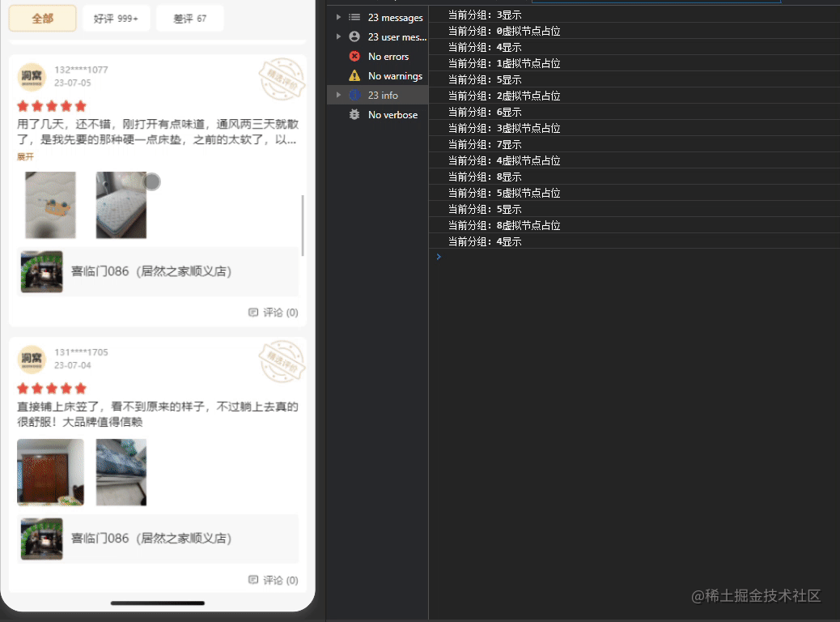Expand the "23 user messages" group
Viewport: 840px width, 622px height.
click(x=338, y=36)
